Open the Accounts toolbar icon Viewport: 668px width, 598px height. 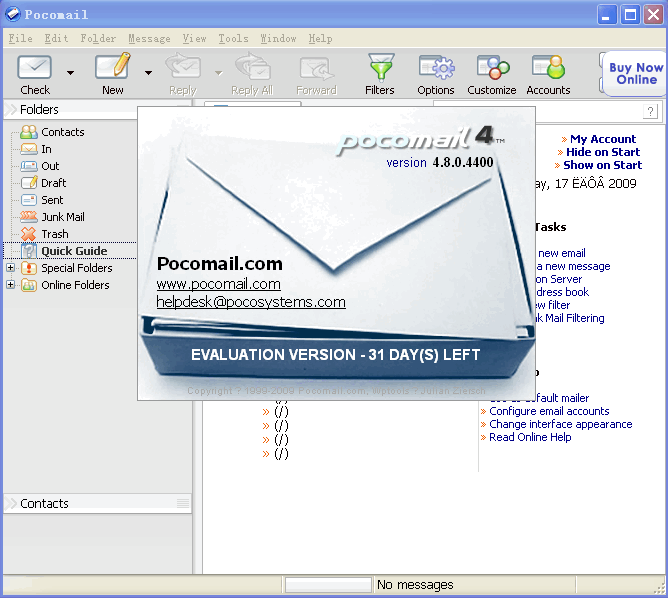[x=549, y=67]
